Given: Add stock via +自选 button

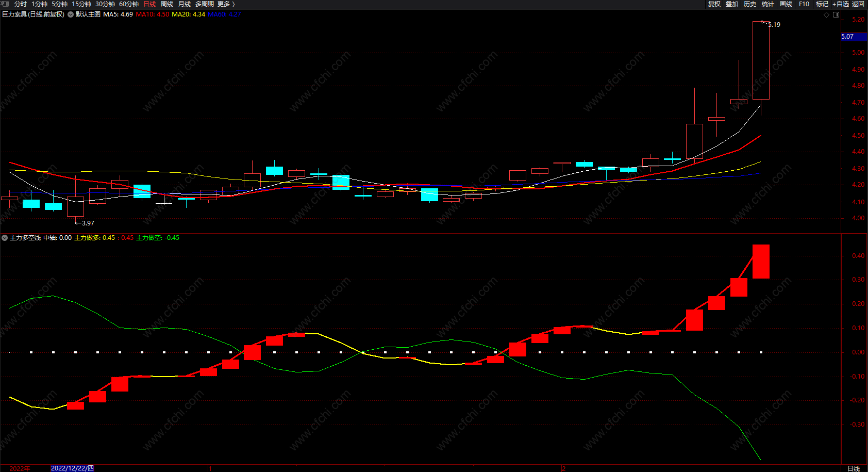Looking at the screenshot, I should (841, 4).
